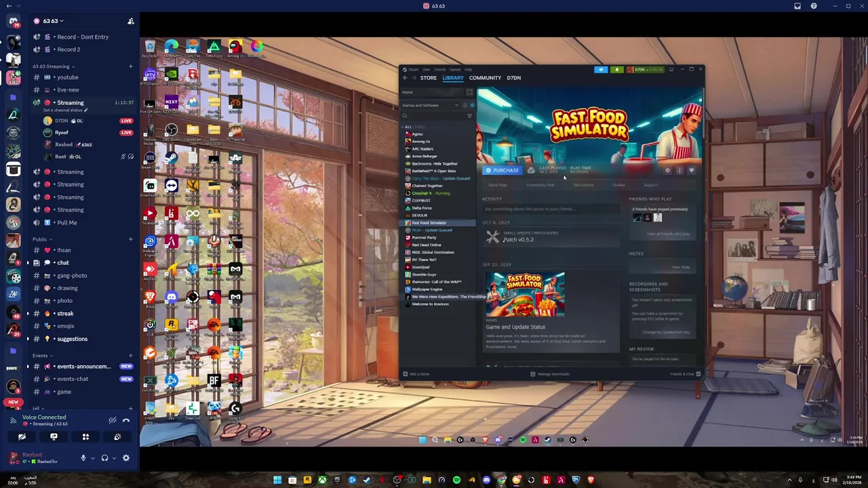Viewport: 868px width, 488px height.
Task: Open the D7DN profile tab in Steam
Action: (513, 78)
